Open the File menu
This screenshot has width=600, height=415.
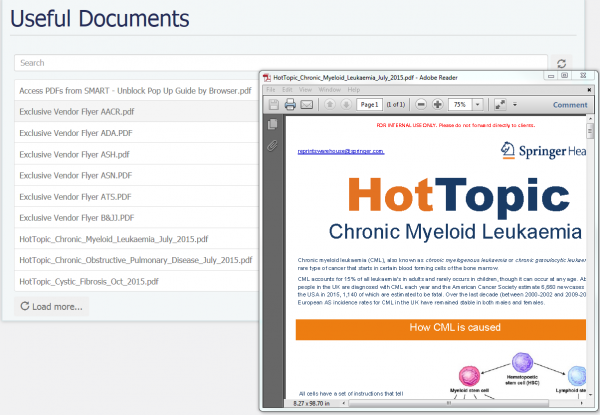pos(271,89)
